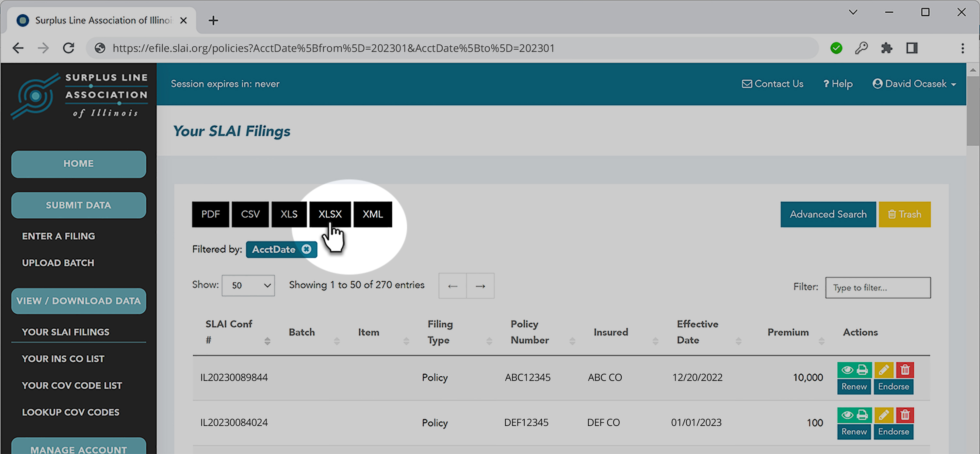The image size is (980, 454).
Task: Open David Ocasek user menu
Action: click(915, 84)
